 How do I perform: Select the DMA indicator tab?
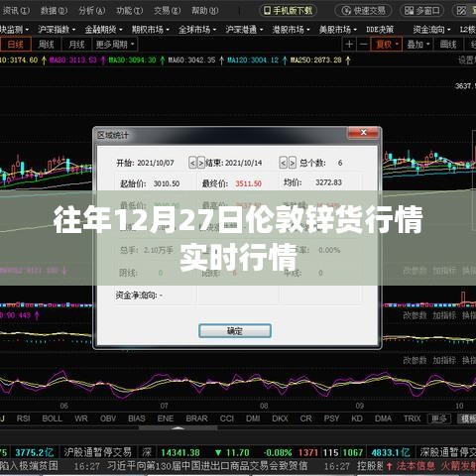click(383, 418)
